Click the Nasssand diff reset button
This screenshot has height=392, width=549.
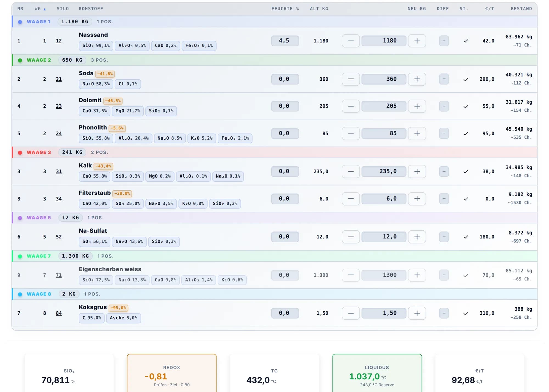[x=444, y=41]
